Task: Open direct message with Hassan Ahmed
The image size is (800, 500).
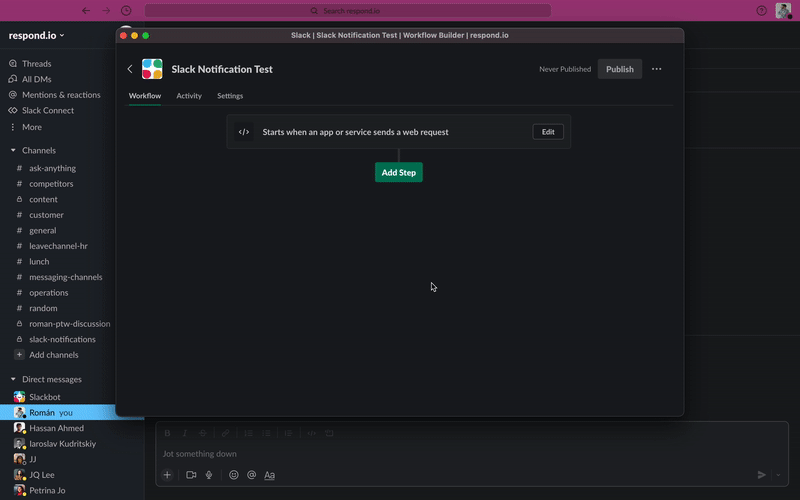Action: pyautogui.click(x=57, y=428)
